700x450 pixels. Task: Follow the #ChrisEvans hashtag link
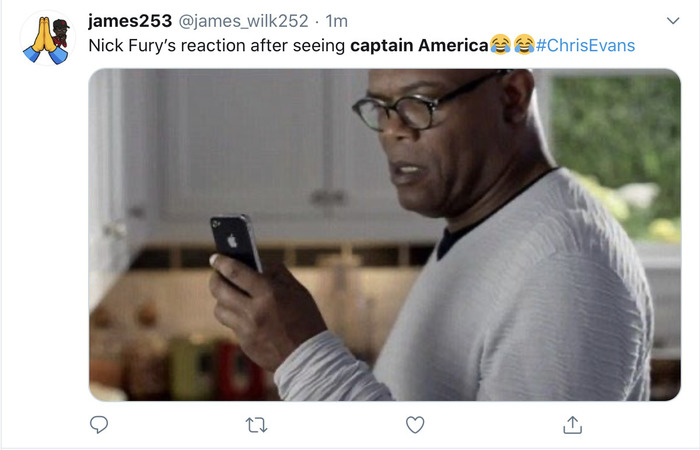click(x=585, y=46)
